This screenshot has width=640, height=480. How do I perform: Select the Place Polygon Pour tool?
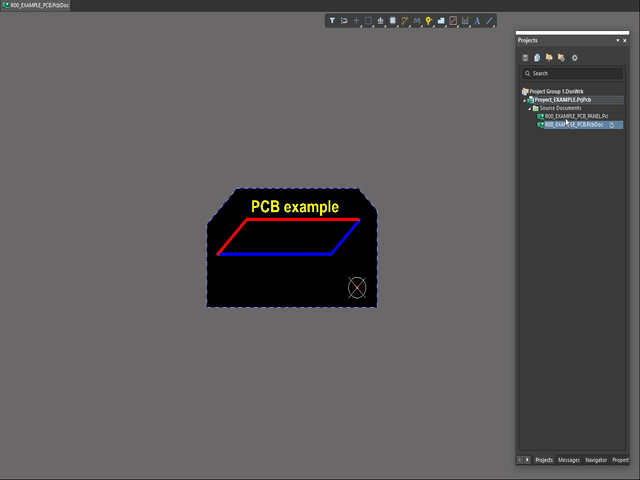click(441, 21)
